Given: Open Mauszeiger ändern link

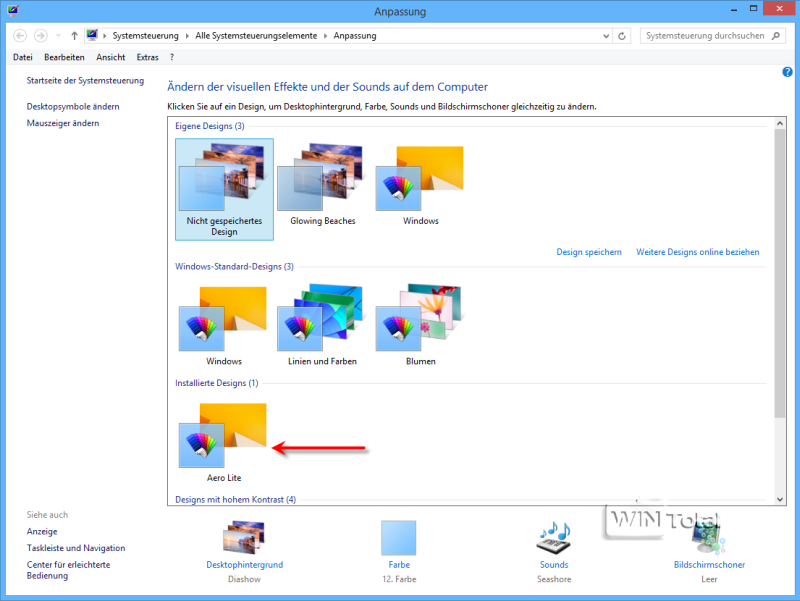Looking at the screenshot, I should click(x=63, y=123).
